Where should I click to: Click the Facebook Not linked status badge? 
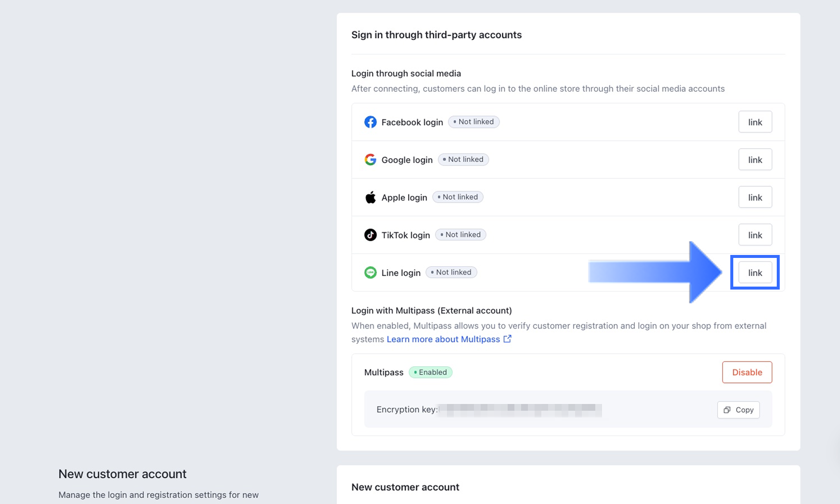pyautogui.click(x=473, y=122)
